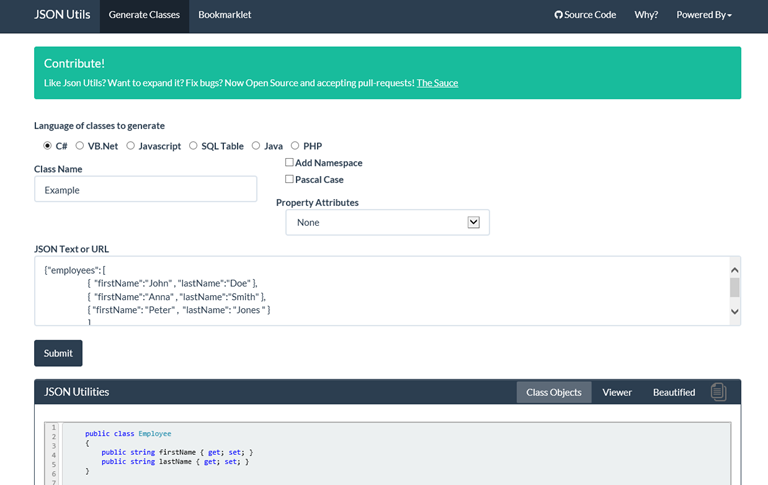Select the Javascript radio option

click(130, 146)
